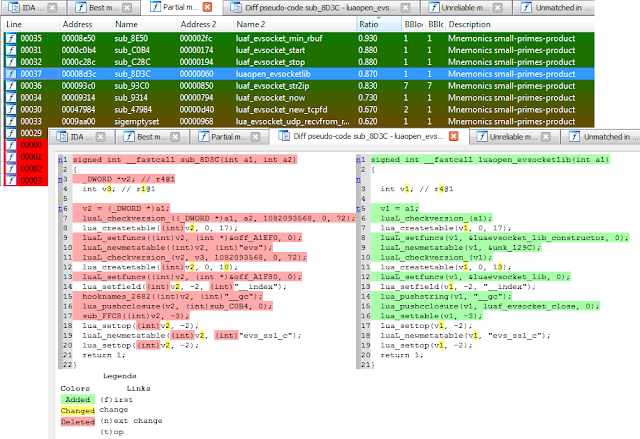Viewport: 640px width, 439px height.
Task: Sort by Description column header
Action: click(x=520, y=24)
